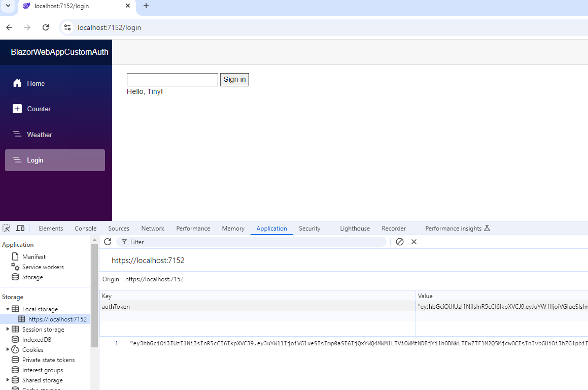
Task: Toggle the device toolbar emulation
Action: pos(21,228)
